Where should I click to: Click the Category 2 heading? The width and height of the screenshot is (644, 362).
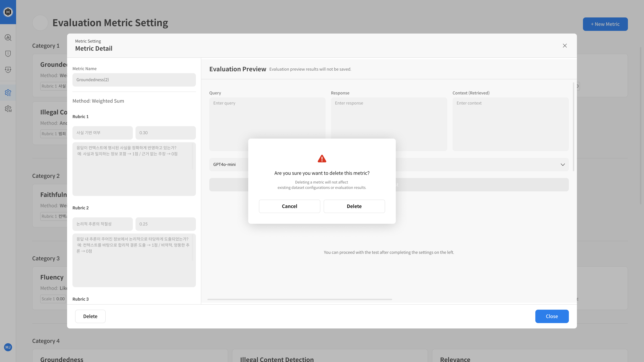[x=46, y=176]
